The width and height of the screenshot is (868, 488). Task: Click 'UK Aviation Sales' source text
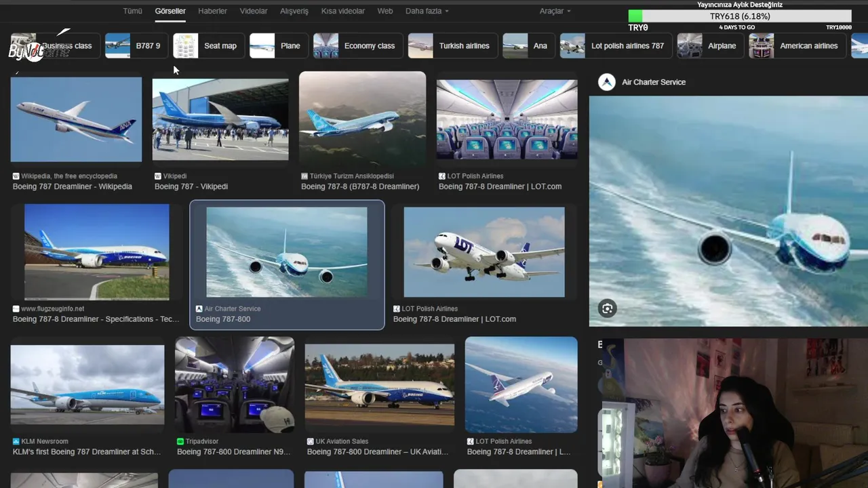tap(342, 442)
